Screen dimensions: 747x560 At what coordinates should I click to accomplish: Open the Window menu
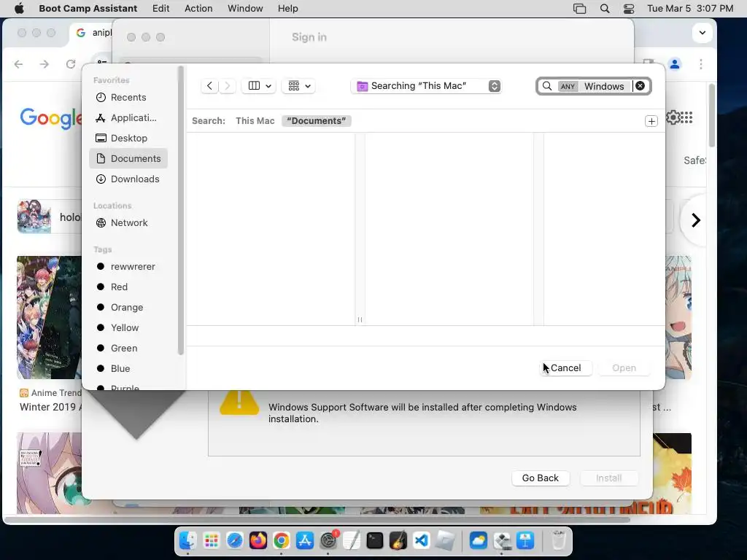tap(245, 9)
